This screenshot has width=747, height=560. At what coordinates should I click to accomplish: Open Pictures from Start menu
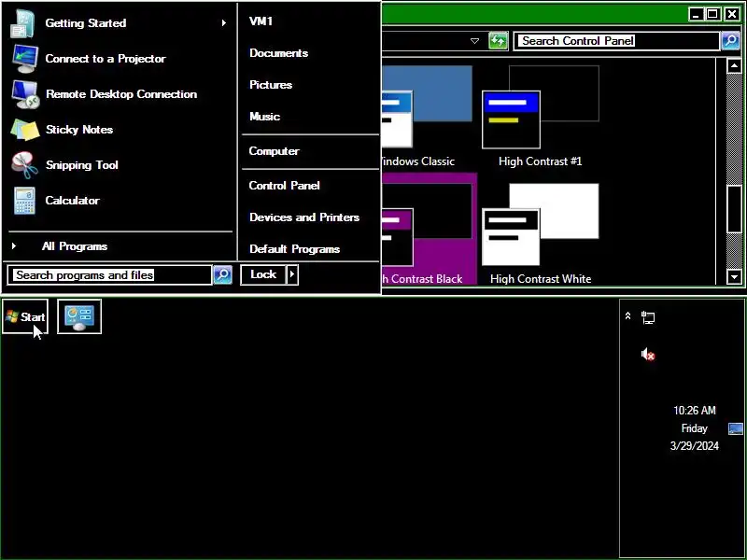point(271,85)
